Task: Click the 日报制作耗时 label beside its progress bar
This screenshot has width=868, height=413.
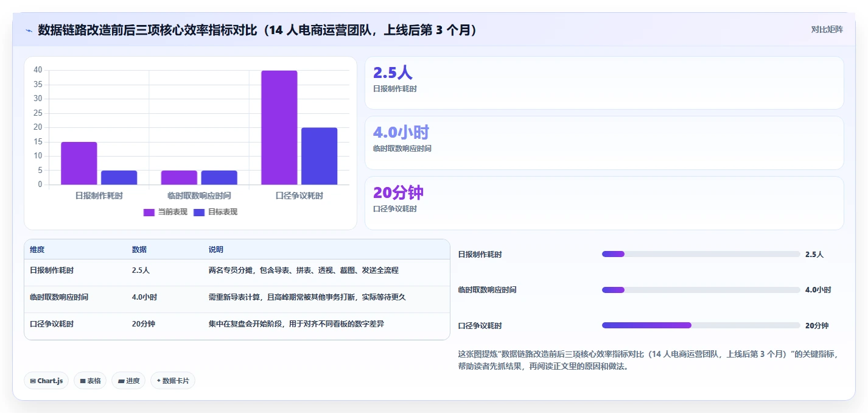Action: (480, 255)
